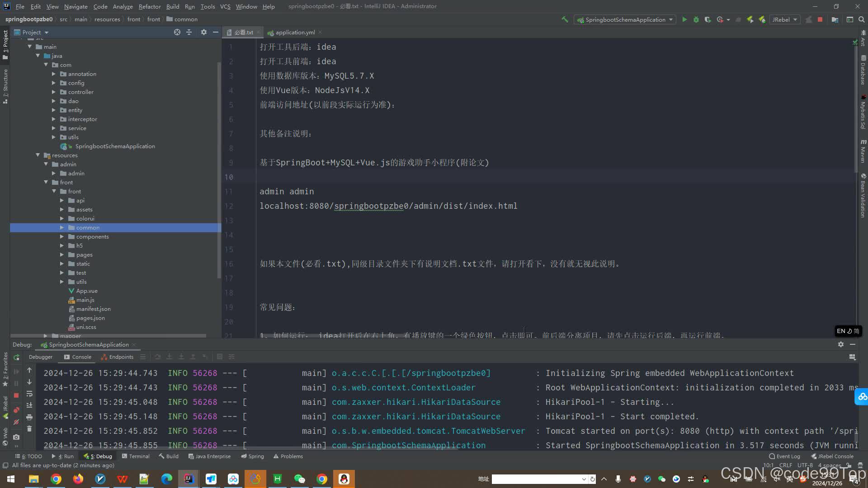Open the Refactor menu
This screenshot has width=868, height=488.
coord(149,6)
